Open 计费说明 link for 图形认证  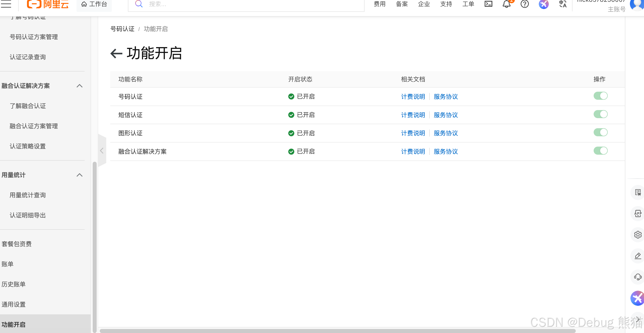[413, 133]
